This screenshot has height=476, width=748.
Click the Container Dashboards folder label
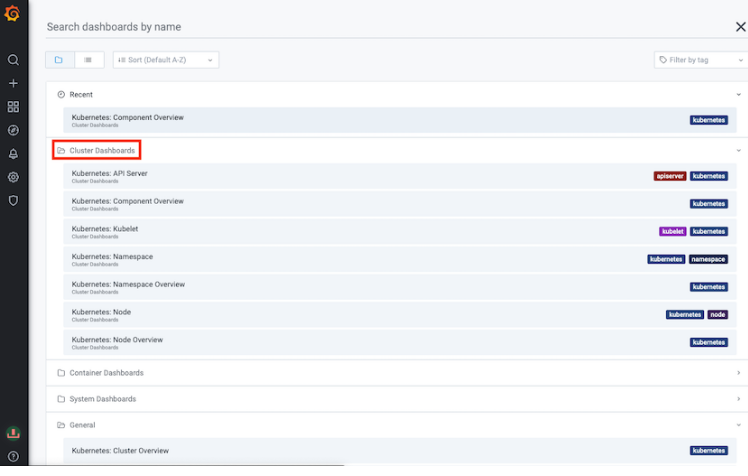pos(106,373)
